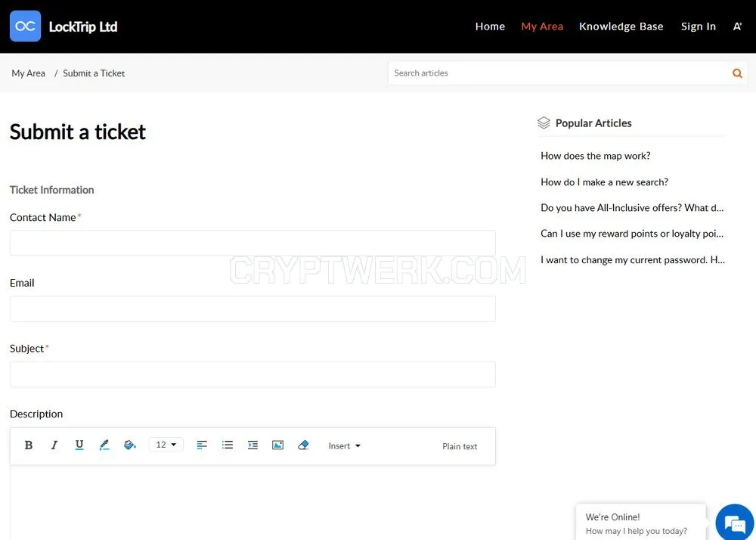Open the font color picker icon
The height and width of the screenshot is (540, 756).
point(104,445)
